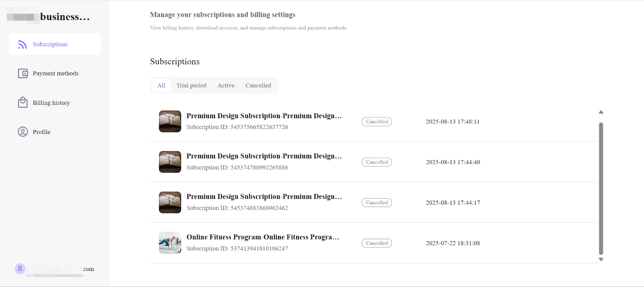This screenshot has height=287, width=644.
Task: Click the first Premium Design book thumbnail
Action: 170,121
